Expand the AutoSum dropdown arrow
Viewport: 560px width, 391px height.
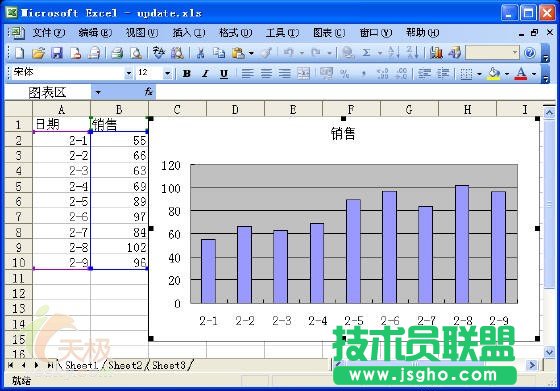pos(380,53)
